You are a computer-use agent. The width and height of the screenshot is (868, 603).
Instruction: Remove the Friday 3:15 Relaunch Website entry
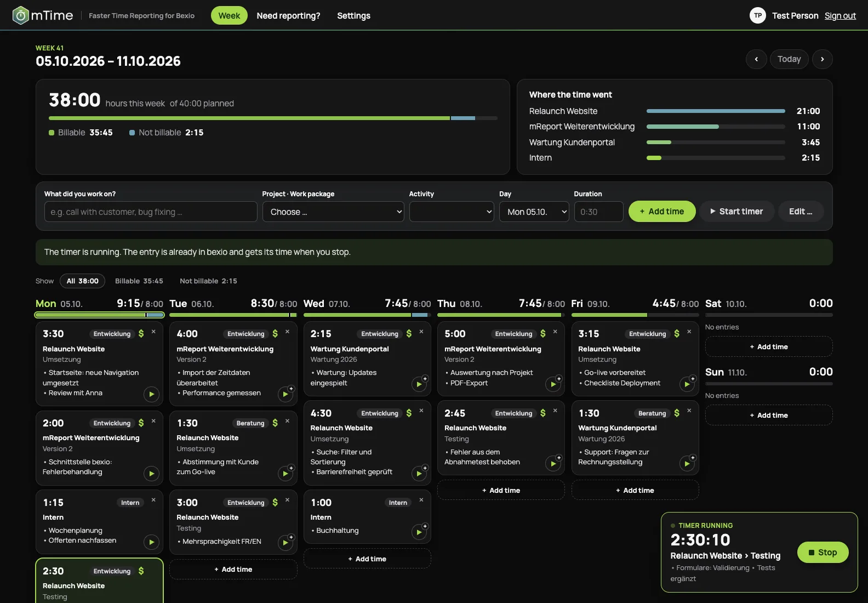pyautogui.click(x=689, y=332)
